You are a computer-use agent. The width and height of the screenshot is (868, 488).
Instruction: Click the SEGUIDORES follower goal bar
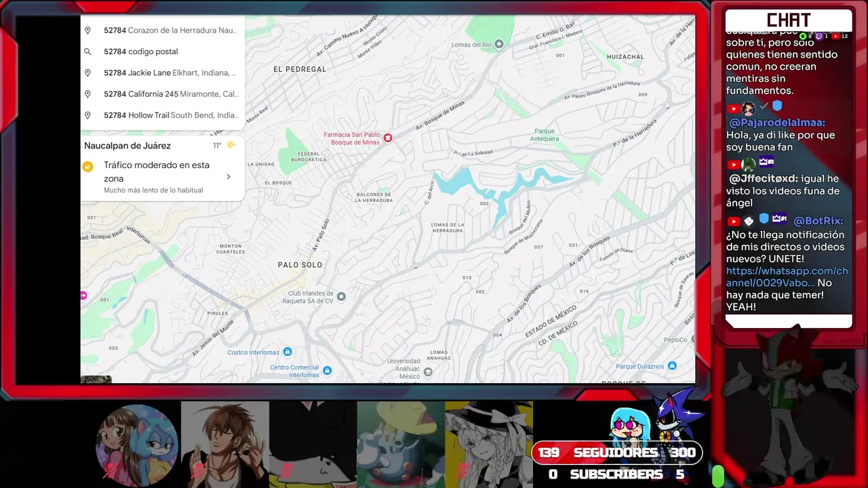click(616, 453)
